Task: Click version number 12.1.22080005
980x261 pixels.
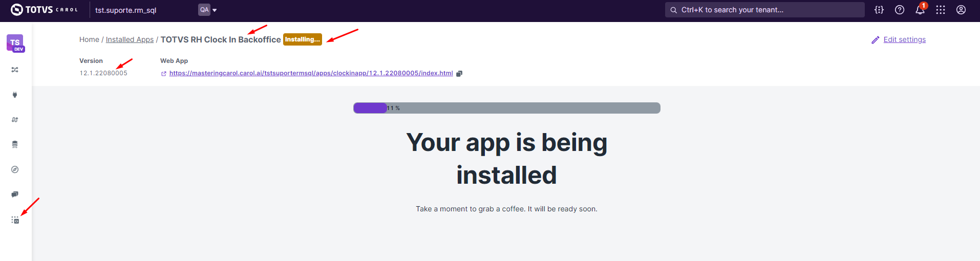Action: coord(103,73)
